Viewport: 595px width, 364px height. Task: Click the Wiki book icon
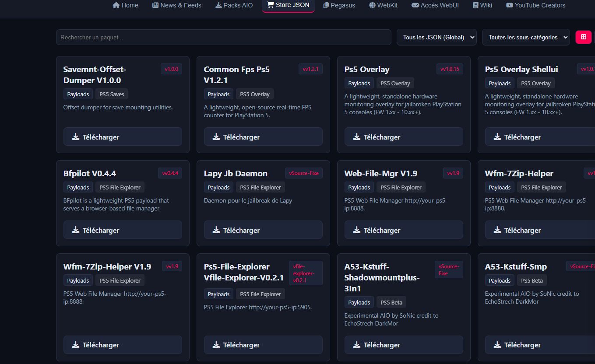pyautogui.click(x=476, y=5)
